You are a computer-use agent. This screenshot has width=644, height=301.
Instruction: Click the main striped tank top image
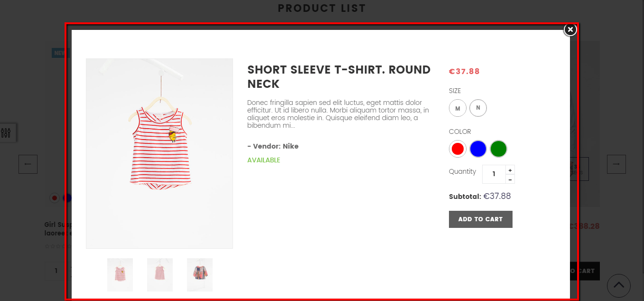tap(159, 153)
